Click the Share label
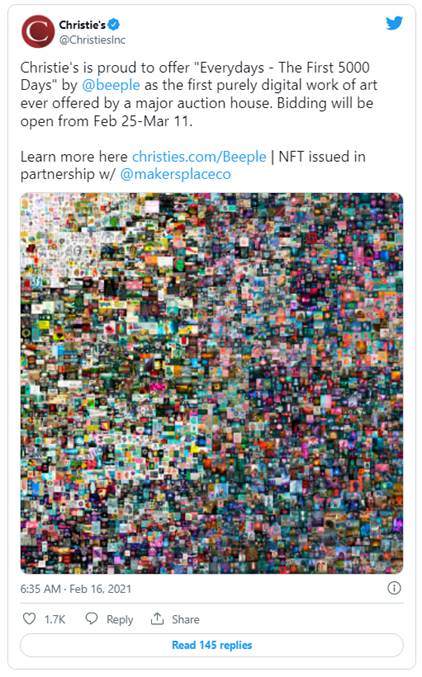 186,619
